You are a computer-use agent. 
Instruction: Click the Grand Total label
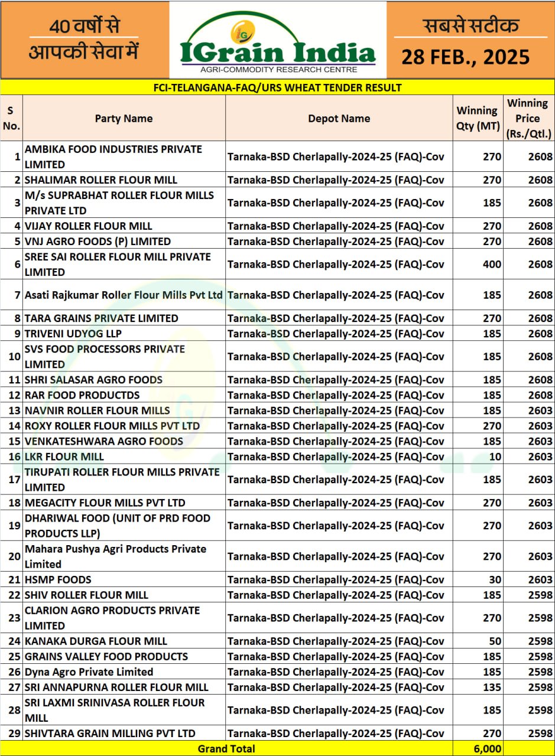tap(226, 748)
